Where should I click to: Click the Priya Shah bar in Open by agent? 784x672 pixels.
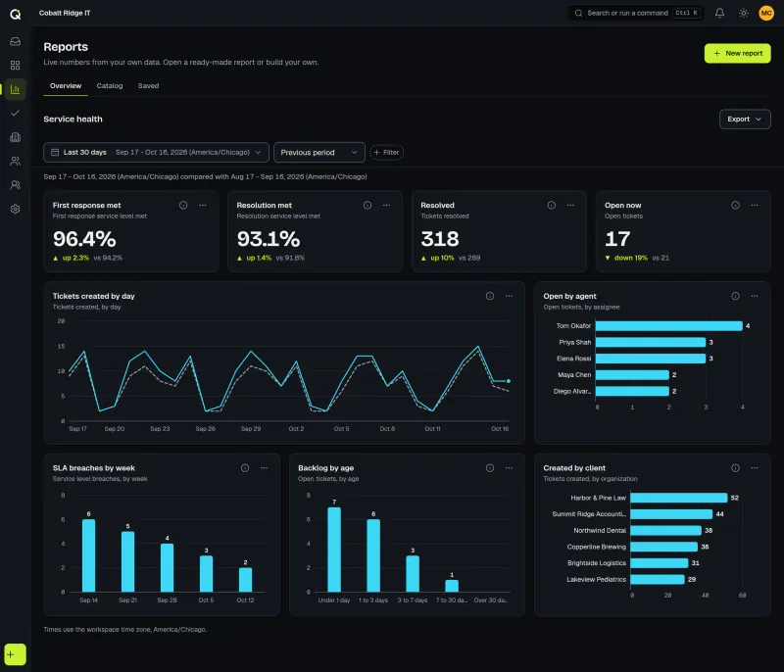click(x=651, y=342)
